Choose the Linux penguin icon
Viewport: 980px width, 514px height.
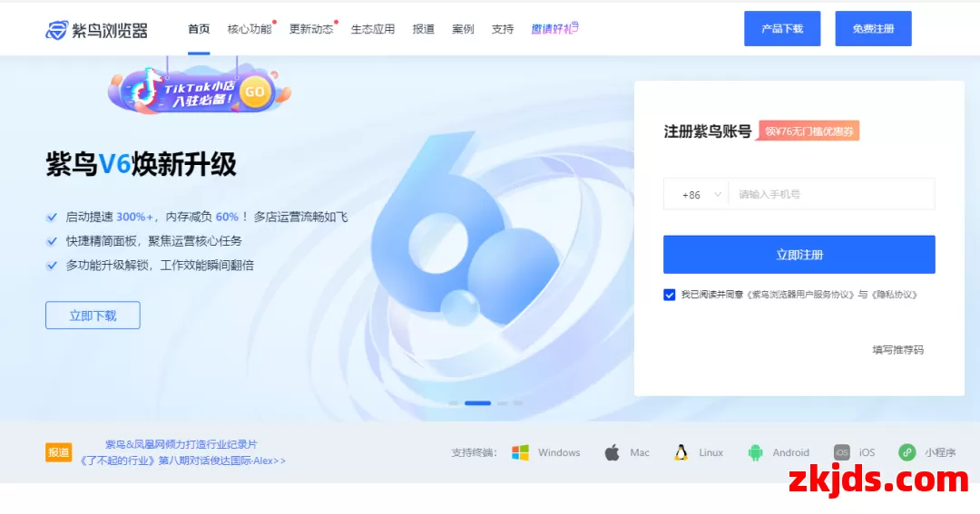coord(681,452)
